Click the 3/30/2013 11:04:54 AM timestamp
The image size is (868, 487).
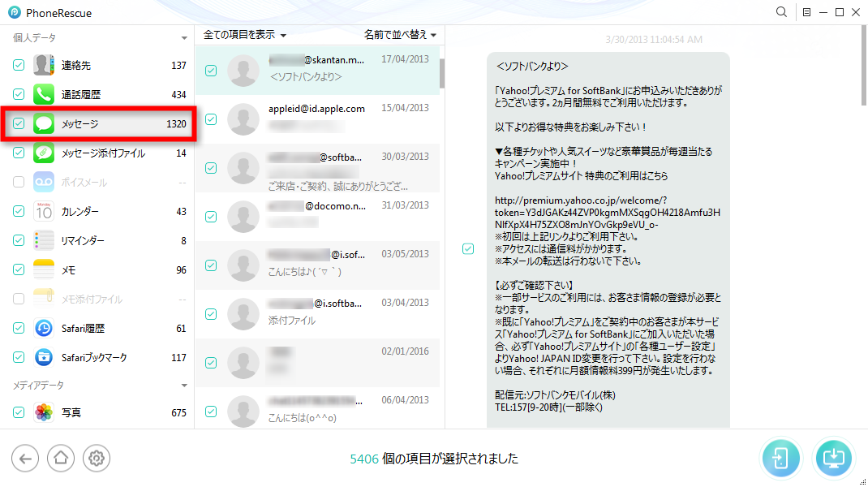tap(654, 40)
